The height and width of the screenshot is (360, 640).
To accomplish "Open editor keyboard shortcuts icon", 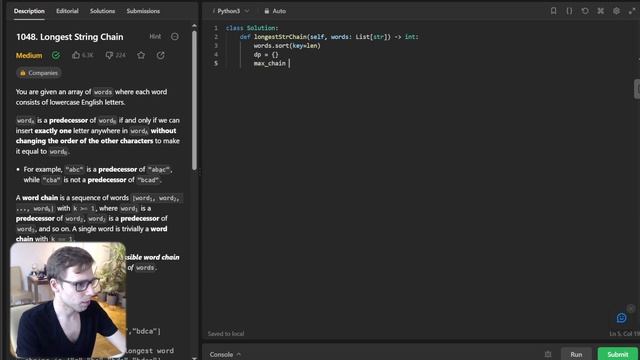I will click(601, 11).
